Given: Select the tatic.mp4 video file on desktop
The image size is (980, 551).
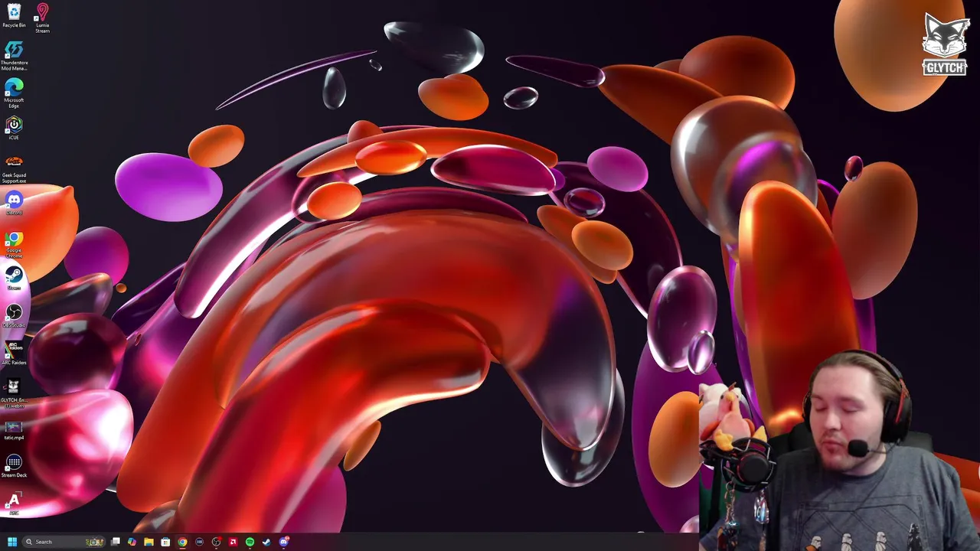Looking at the screenshot, I should click(14, 430).
